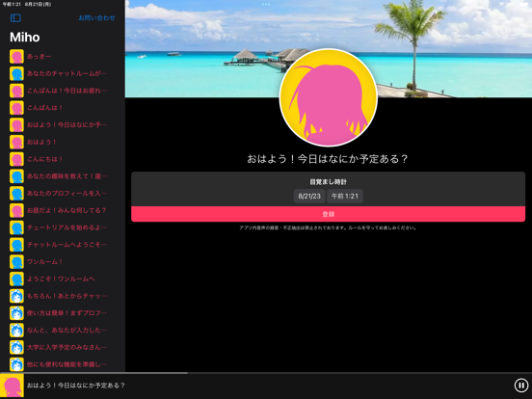Click anime avatar icon beside 大学に入学予定

point(16,347)
